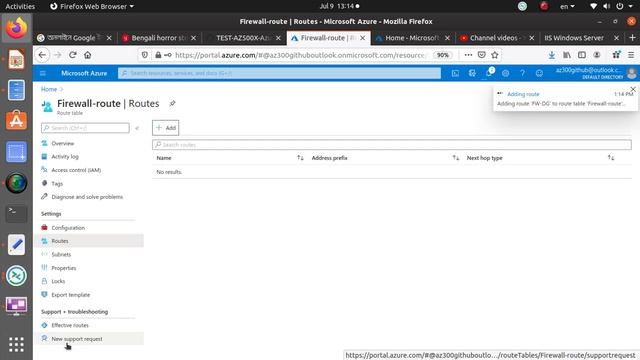Open New support request

coord(77,339)
